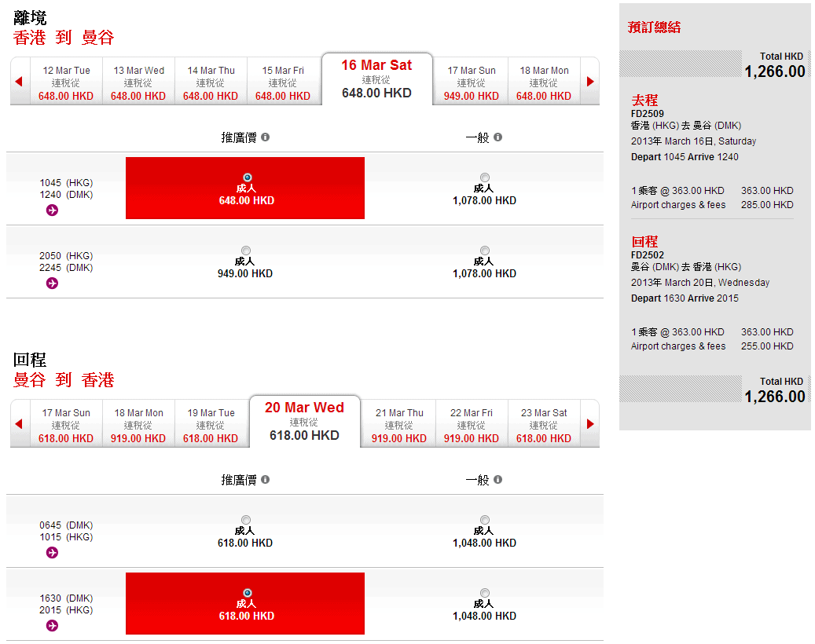Pick 15 Mar Fri departure date tab

click(x=283, y=82)
